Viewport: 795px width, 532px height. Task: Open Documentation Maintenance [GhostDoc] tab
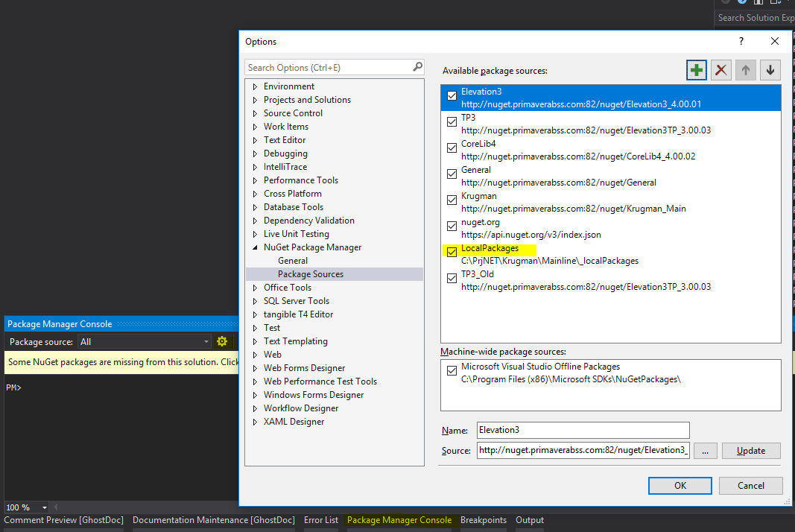point(213,520)
